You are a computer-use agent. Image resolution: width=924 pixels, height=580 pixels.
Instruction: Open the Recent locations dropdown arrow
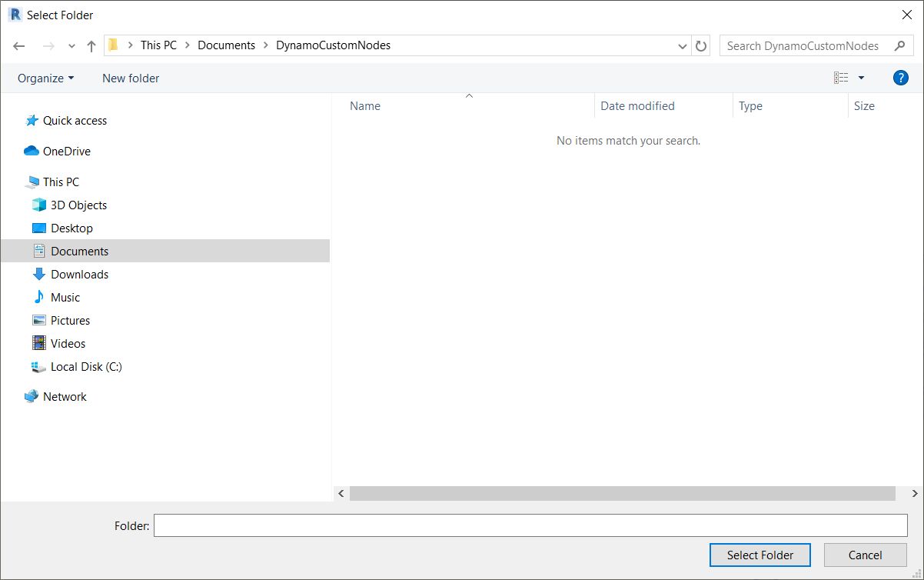click(71, 46)
